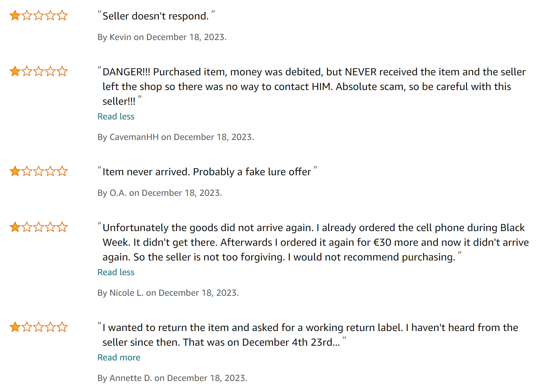Click the DANGER!!! review paragraph
Viewport: 536px width, 392px height.
point(314,87)
